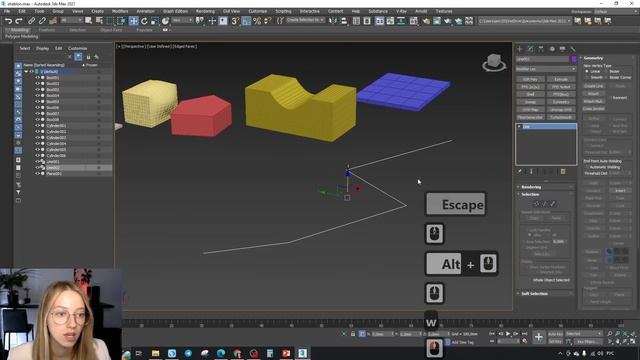This screenshot has height=360, width=640.
Task: Select the Unlink Selection tool
Action: pyautogui.click(x=42, y=21)
